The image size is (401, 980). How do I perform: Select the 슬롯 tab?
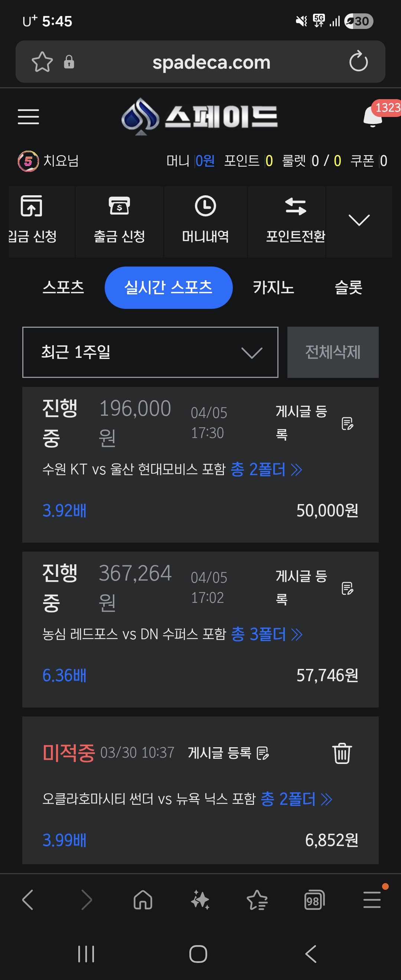[x=348, y=287]
